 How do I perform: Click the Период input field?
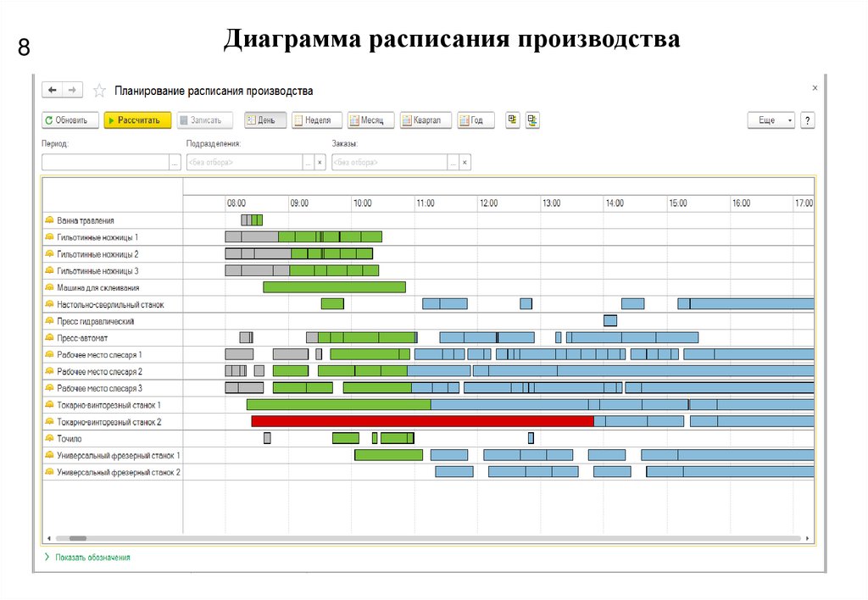coord(105,162)
